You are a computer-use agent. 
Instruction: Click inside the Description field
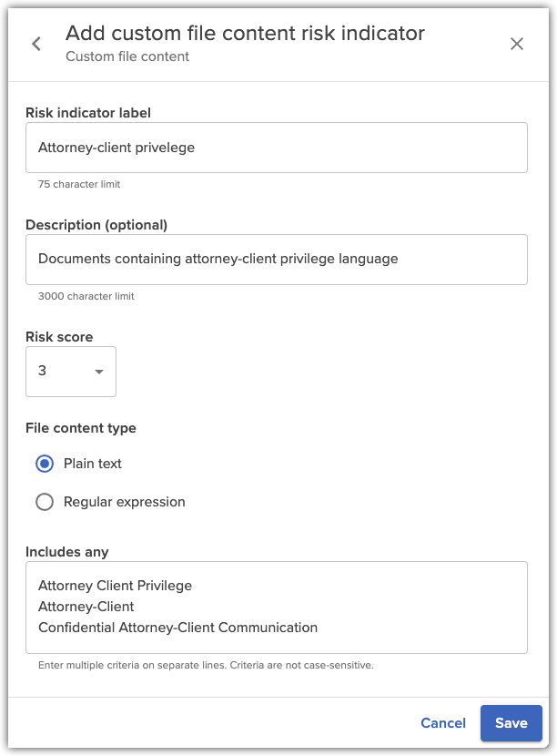tap(277, 259)
